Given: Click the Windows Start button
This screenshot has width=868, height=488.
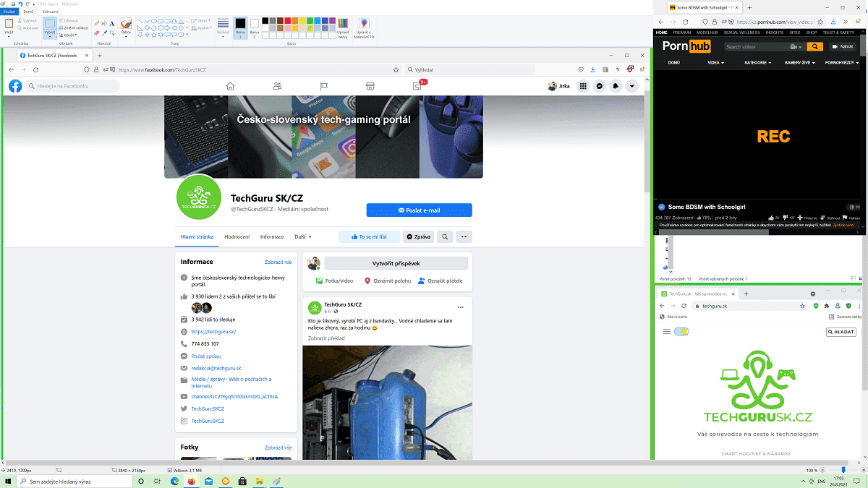Looking at the screenshot, I should 8,481.
